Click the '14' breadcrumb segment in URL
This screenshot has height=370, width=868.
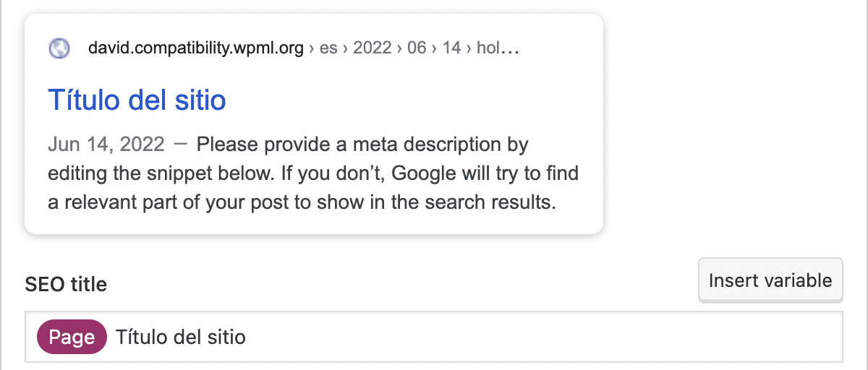pos(452,49)
